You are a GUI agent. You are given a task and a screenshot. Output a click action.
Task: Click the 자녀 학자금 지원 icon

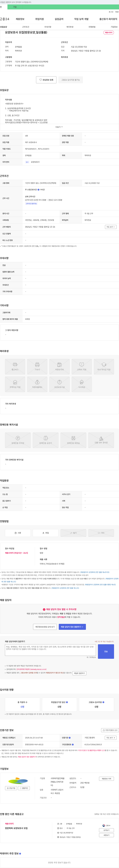104,367
